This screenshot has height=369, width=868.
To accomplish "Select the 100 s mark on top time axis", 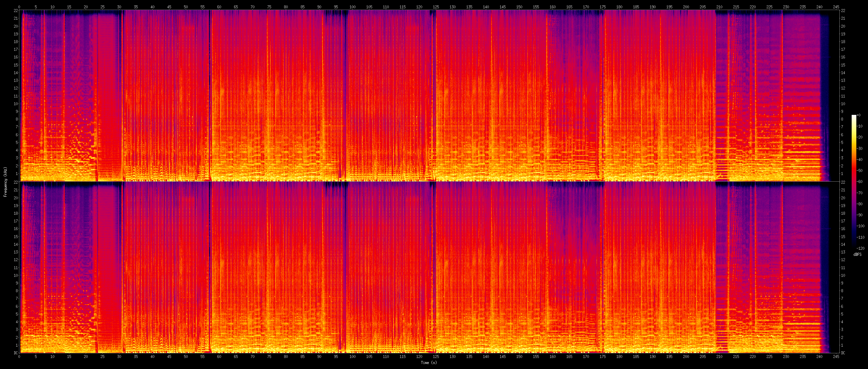I will coord(352,6).
